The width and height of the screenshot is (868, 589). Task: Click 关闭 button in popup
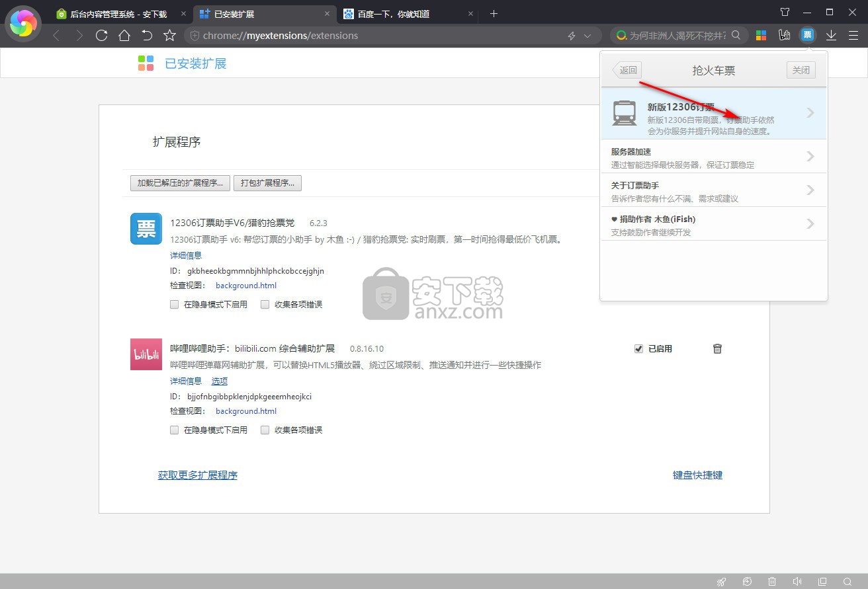point(801,70)
